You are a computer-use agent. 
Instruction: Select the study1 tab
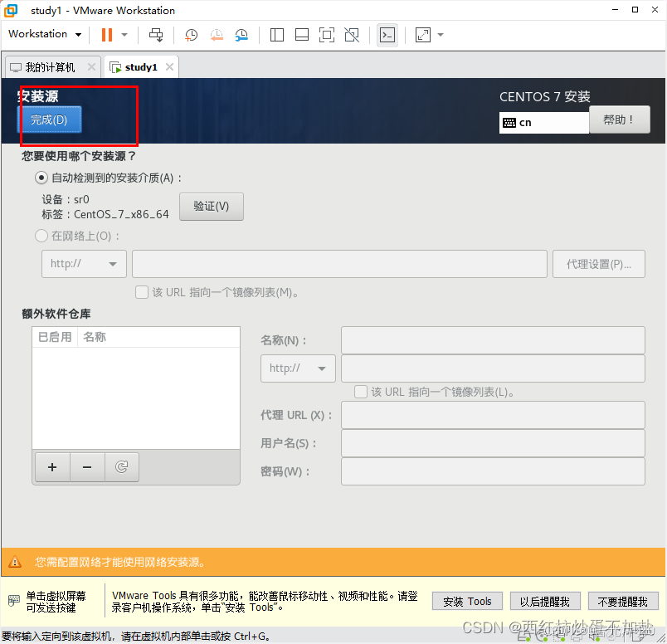(141, 67)
